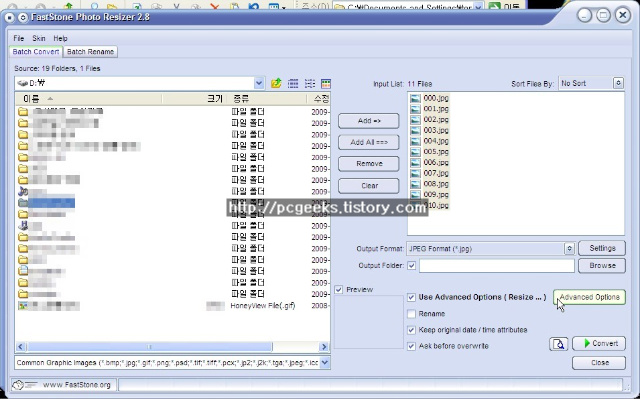Switch file browser to thumbnails view
This screenshot has height=399, width=640.
tap(326, 84)
